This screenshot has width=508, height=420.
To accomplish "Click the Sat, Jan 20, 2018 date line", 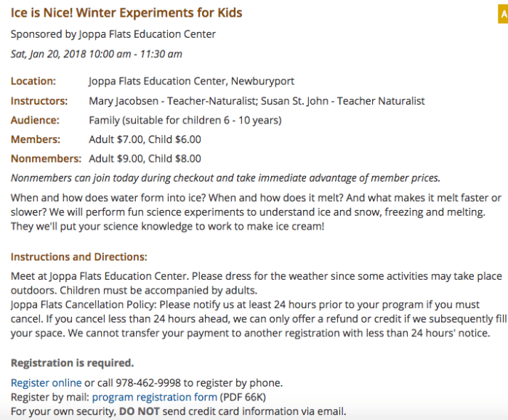I will point(96,54).
